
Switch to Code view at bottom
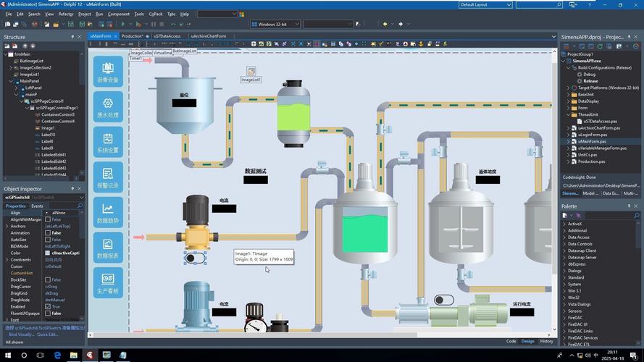(511, 341)
